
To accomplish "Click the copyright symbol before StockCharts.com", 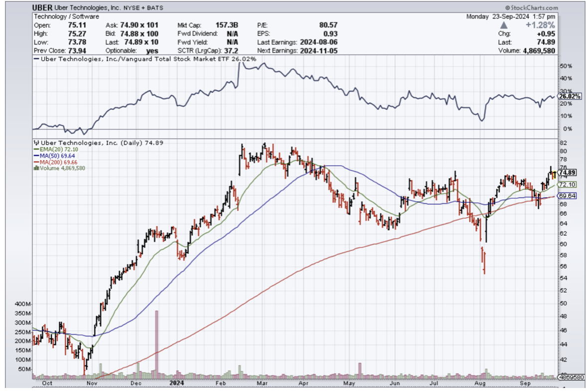I will 507,8.
